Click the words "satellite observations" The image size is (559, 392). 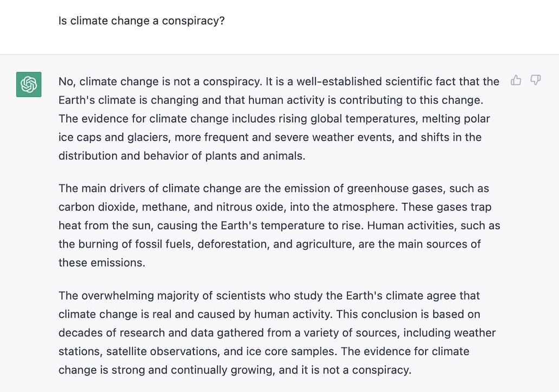pyautogui.click(x=163, y=351)
